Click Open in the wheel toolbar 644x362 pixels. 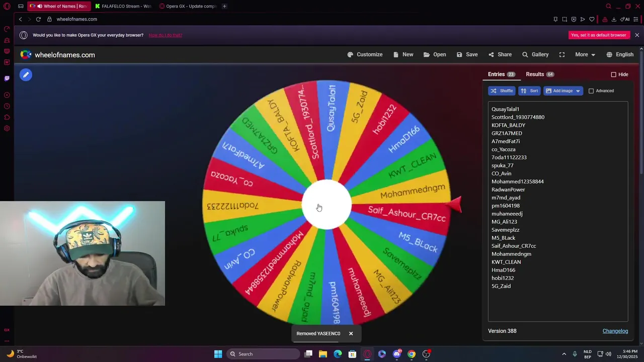pos(435,54)
